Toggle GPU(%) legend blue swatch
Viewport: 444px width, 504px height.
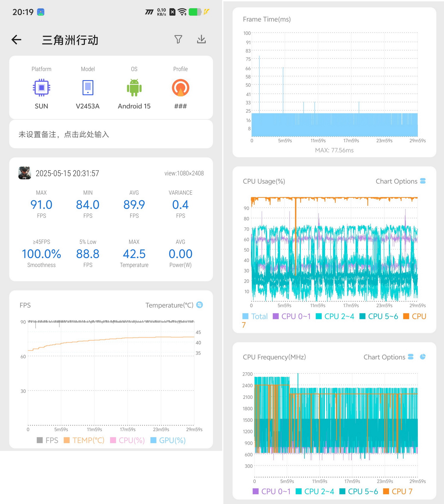(x=153, y=440)
